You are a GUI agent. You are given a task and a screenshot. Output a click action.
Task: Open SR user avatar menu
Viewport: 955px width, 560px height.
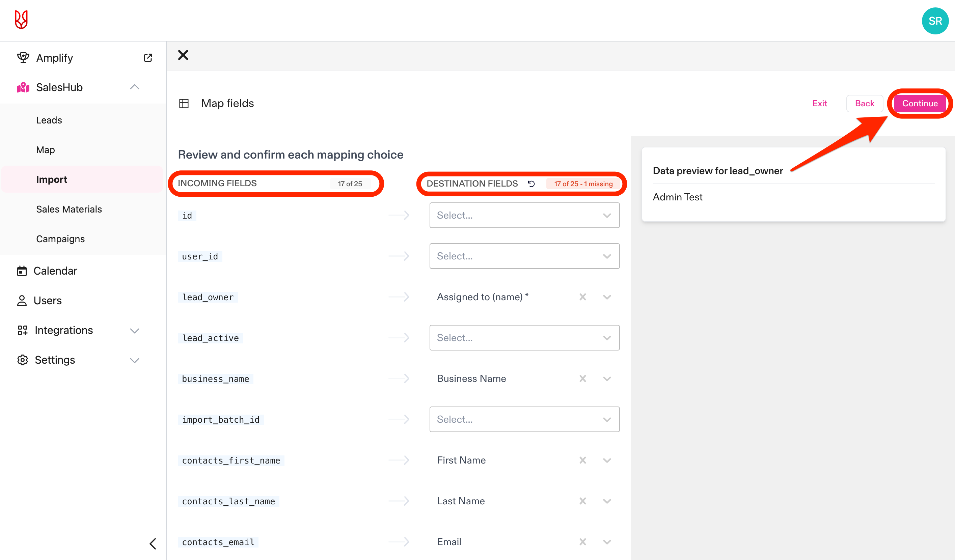934,21
